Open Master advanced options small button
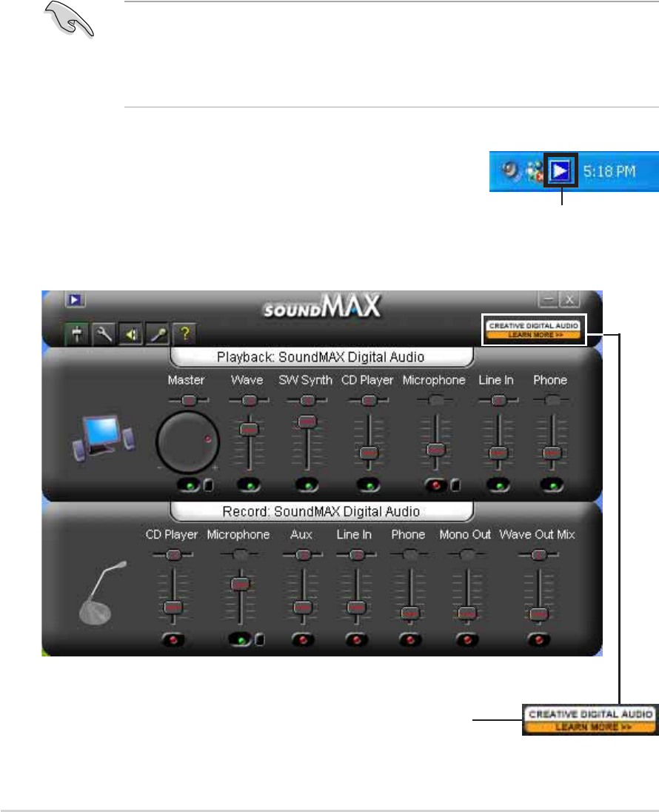 208,485
